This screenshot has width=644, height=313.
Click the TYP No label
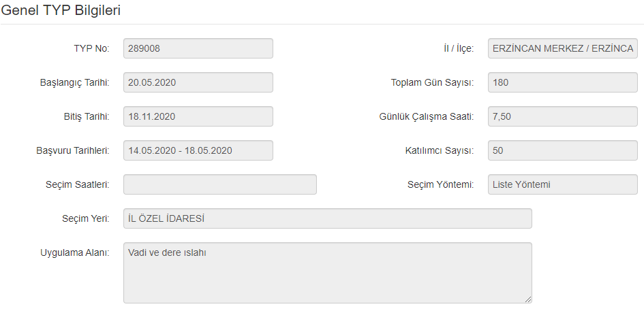[92, 48]
